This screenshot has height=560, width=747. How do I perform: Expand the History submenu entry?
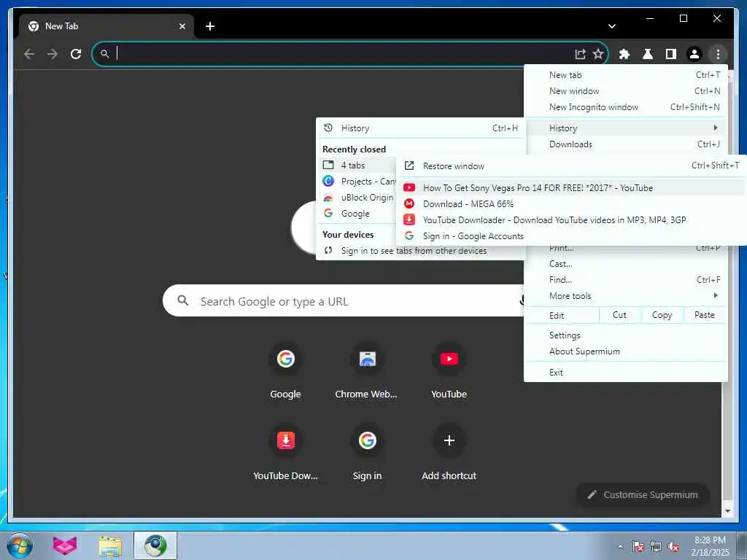(x=625, y=128)
